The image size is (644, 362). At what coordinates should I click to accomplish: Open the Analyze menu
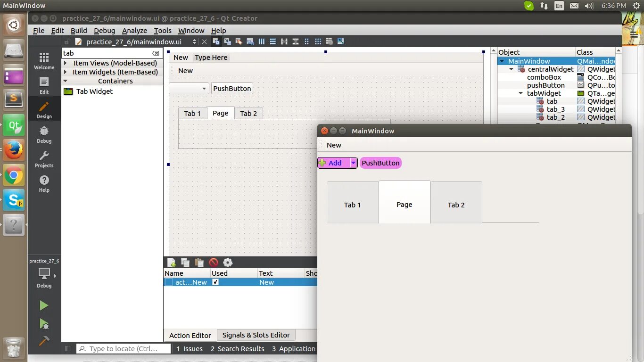coord(134,30)
